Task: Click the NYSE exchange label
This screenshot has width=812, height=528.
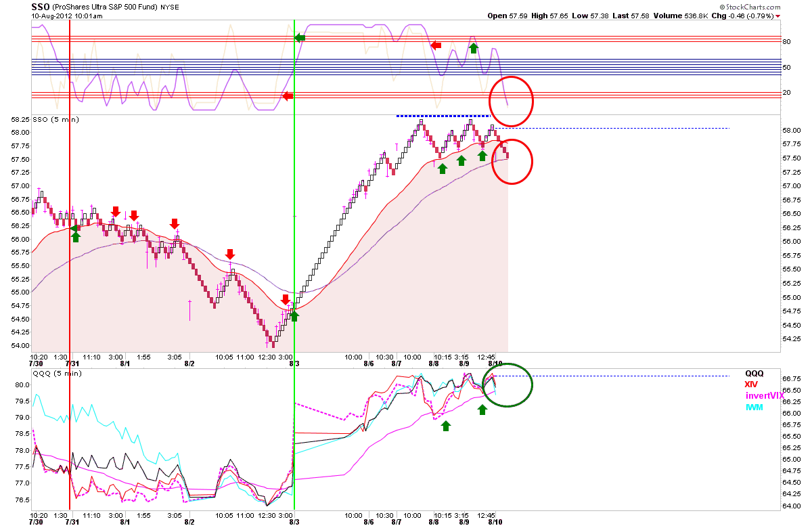Action: point(170,7)
